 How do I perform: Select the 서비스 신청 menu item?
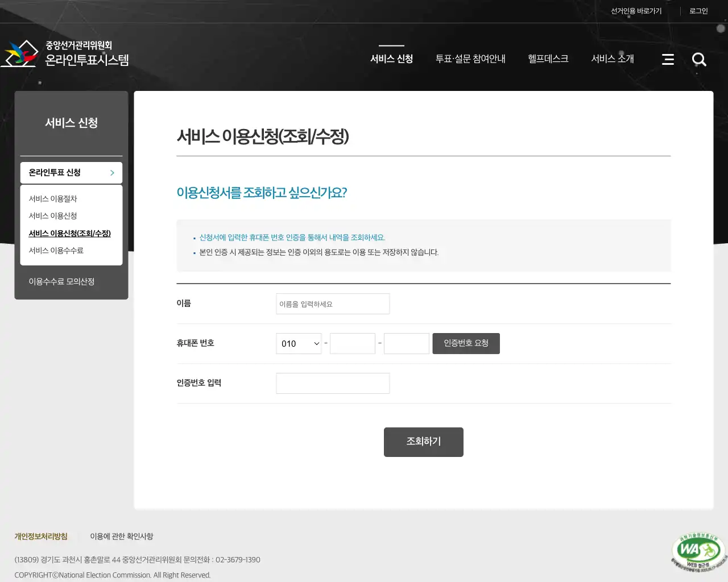click(x=391, y=59)
